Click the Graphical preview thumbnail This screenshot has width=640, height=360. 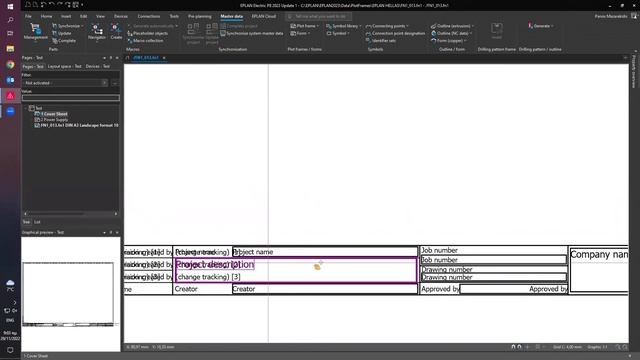tap(68, 294)
